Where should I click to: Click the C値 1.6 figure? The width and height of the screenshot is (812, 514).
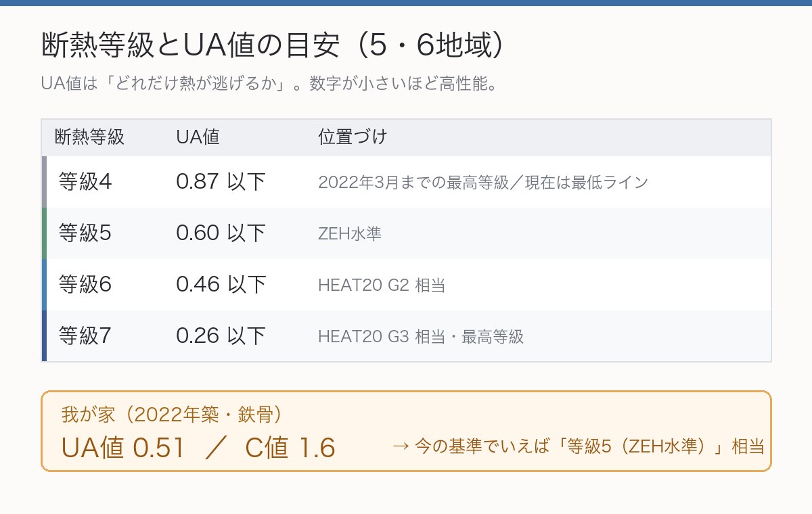pos(290,447)
